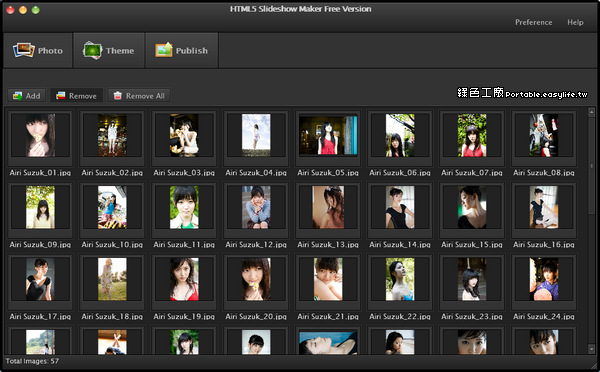This screenshot has width=600, height=372.
Task: Click the Add photos button
Action: [x=26, y=96]
